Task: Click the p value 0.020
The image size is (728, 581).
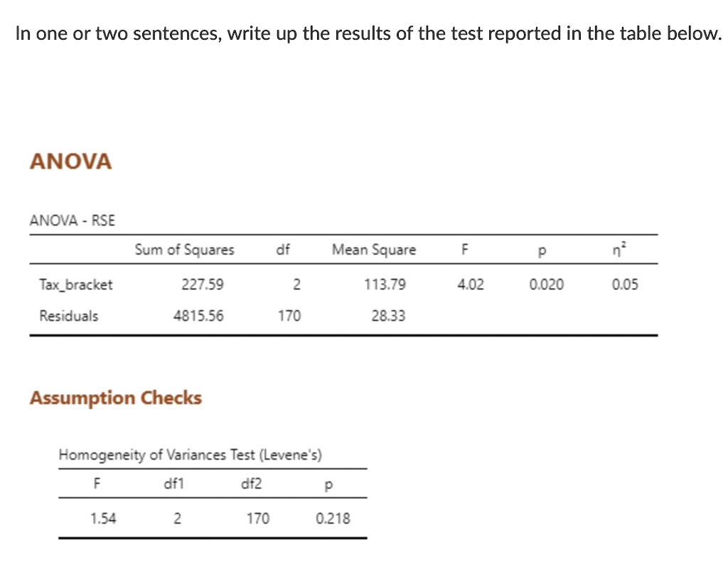Action: click(547, 284)
